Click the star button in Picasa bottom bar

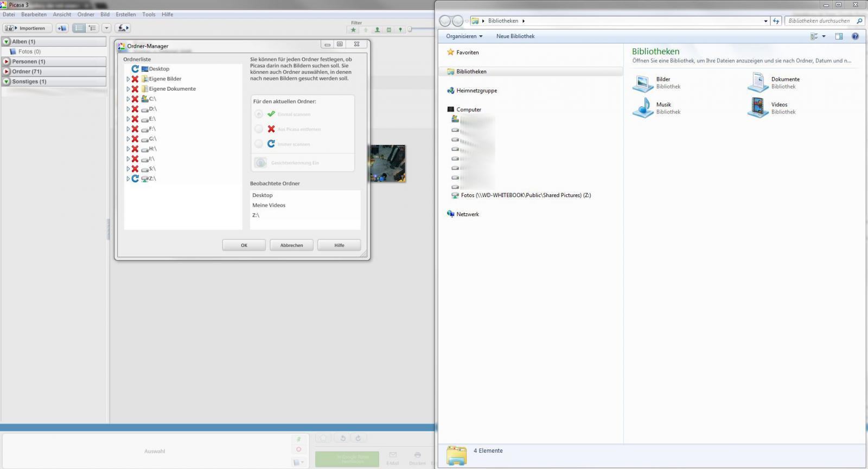pos(323,438)
